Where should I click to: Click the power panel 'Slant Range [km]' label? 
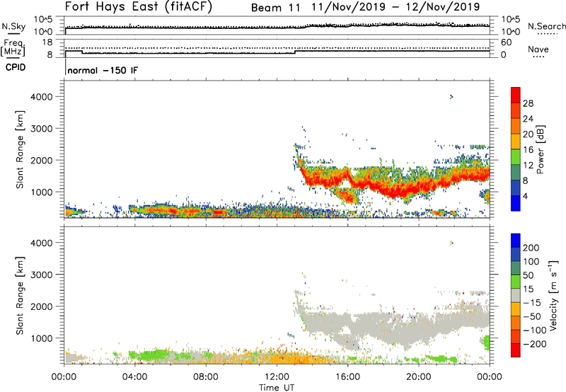[20, 149]
